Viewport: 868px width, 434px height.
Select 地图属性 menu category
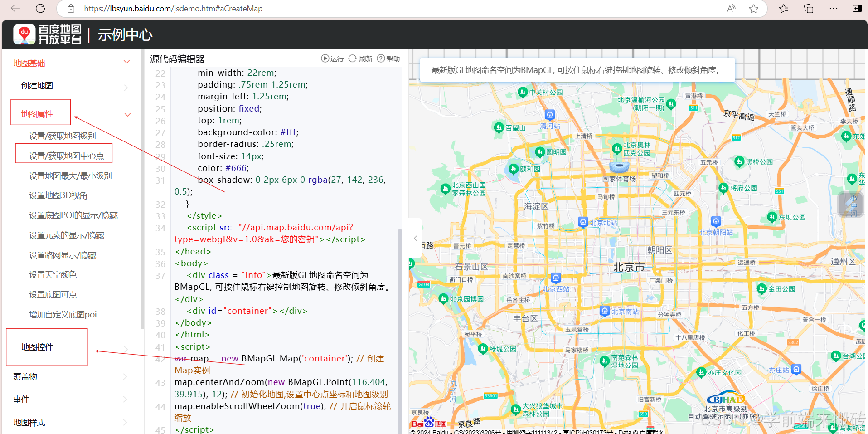tap(37, 114)
